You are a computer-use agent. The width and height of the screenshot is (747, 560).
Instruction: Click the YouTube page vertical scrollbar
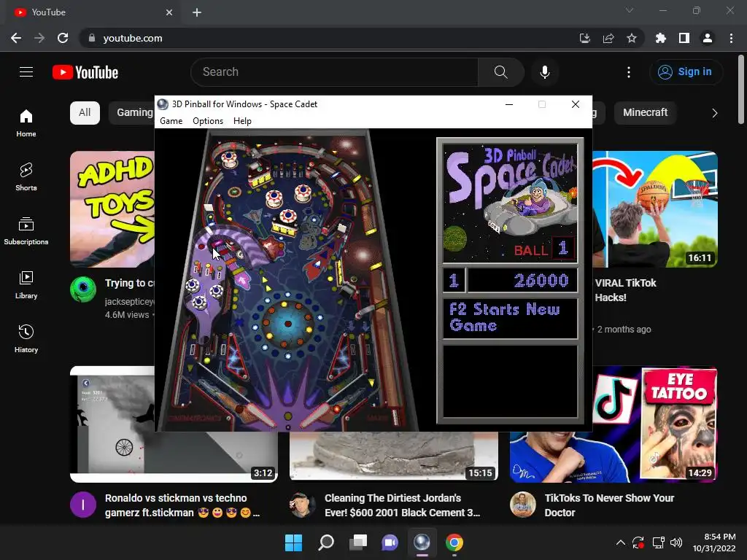[741, 90]
